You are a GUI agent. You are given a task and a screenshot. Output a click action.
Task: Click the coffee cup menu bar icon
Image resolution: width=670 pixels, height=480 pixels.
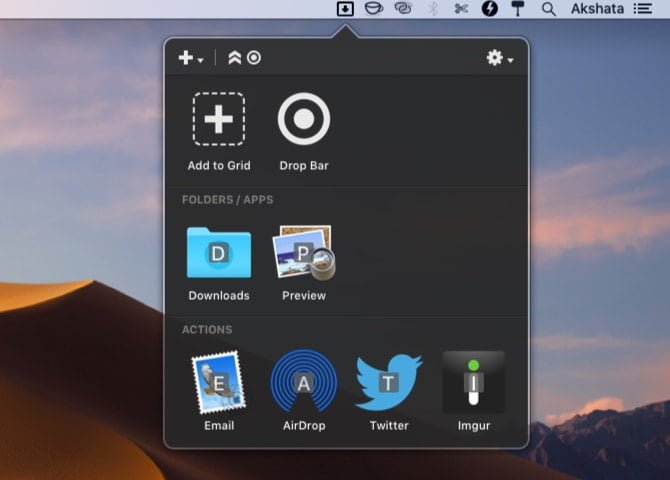[373, 9]
